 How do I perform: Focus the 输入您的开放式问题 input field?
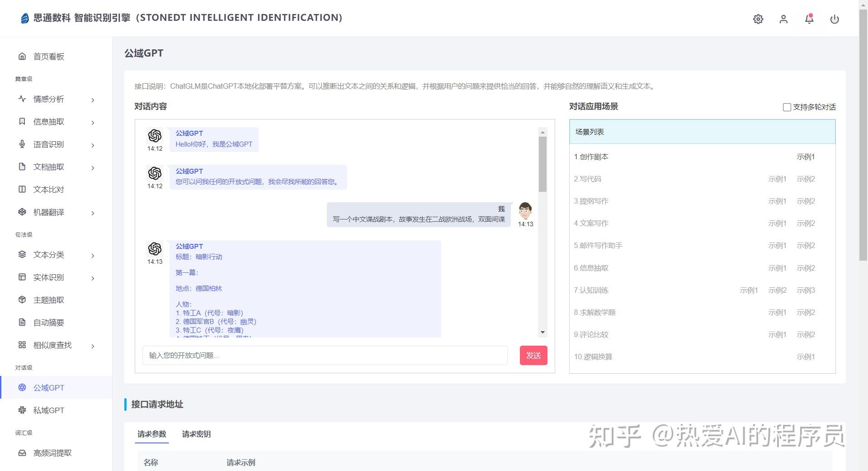(325, 355)
